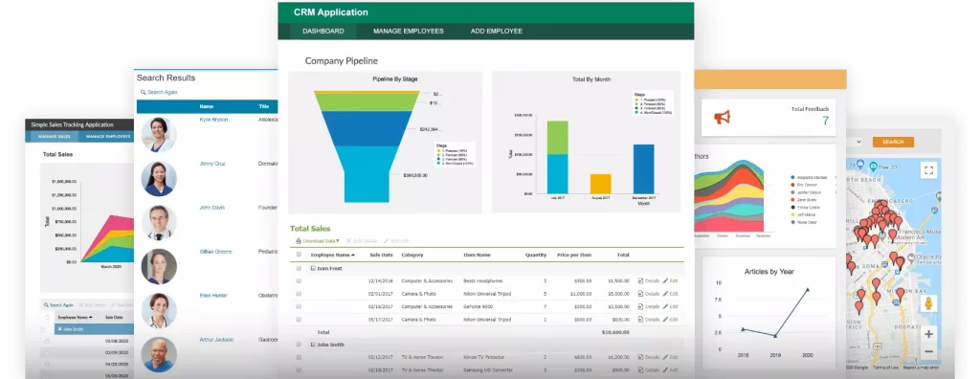
Task: Click Bulk Delete in CRM Total Sales toolbar
Action: [361, 241]
